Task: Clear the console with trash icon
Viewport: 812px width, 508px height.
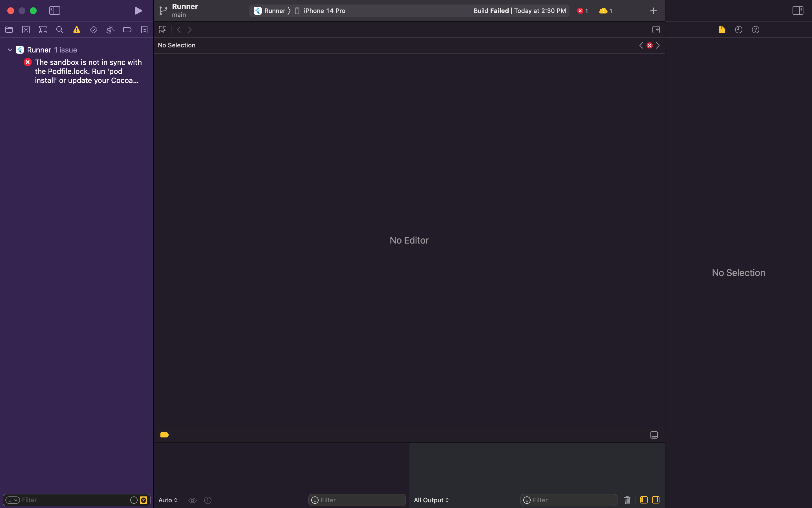Action: pyautogui.click(x=627, y=500)
